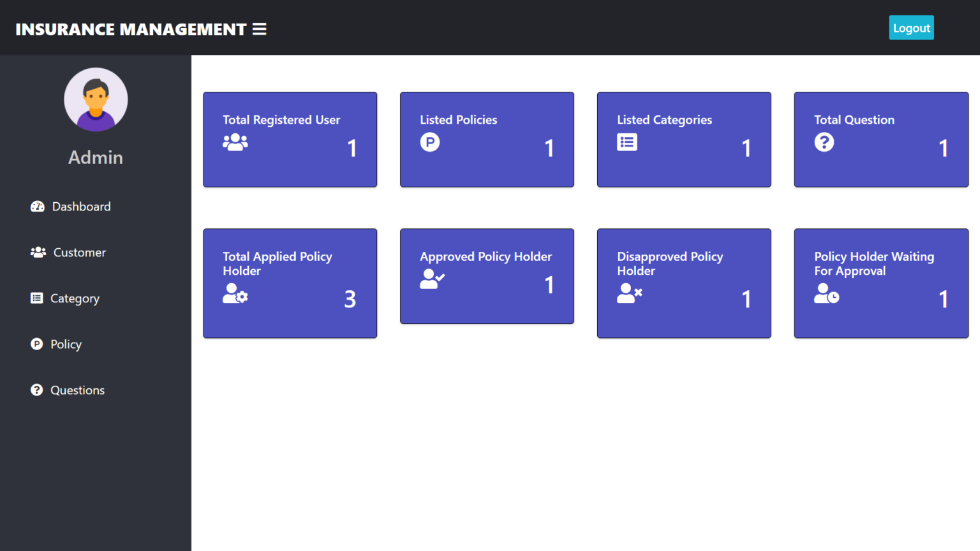Click the Customer group icon in sidebar
This screenshot has width=980, height=551.
[x=38, y=253]
